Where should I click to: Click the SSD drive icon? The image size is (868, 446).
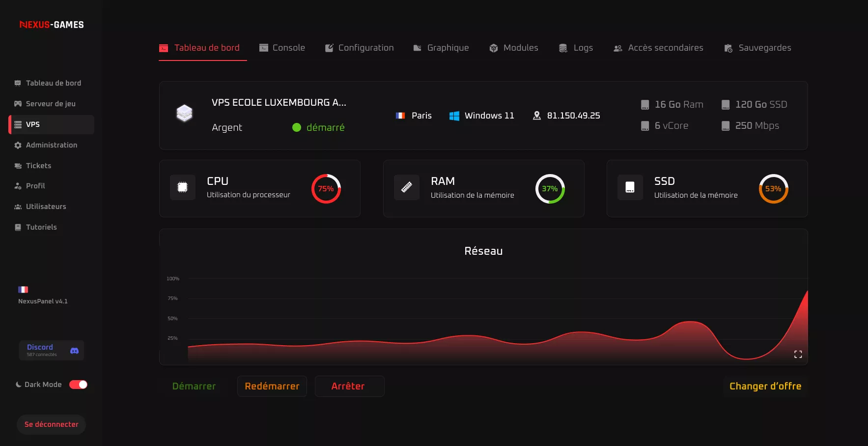(630, 187)
